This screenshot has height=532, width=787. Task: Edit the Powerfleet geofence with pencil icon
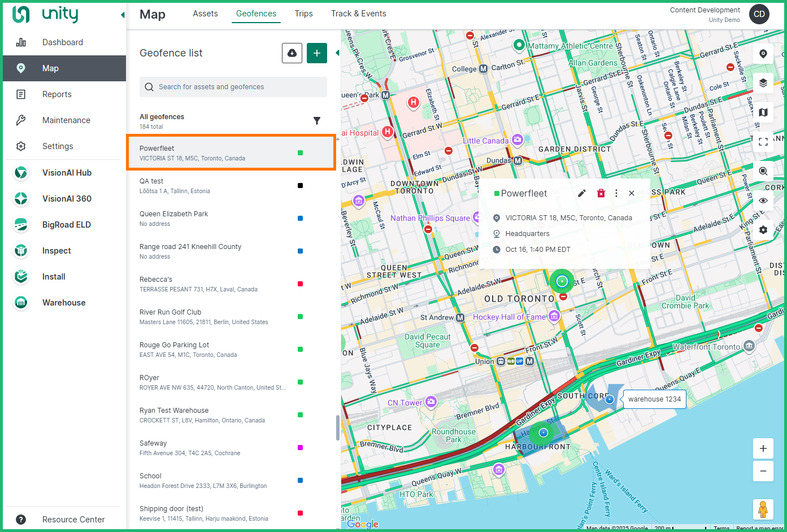pos(582,193)
